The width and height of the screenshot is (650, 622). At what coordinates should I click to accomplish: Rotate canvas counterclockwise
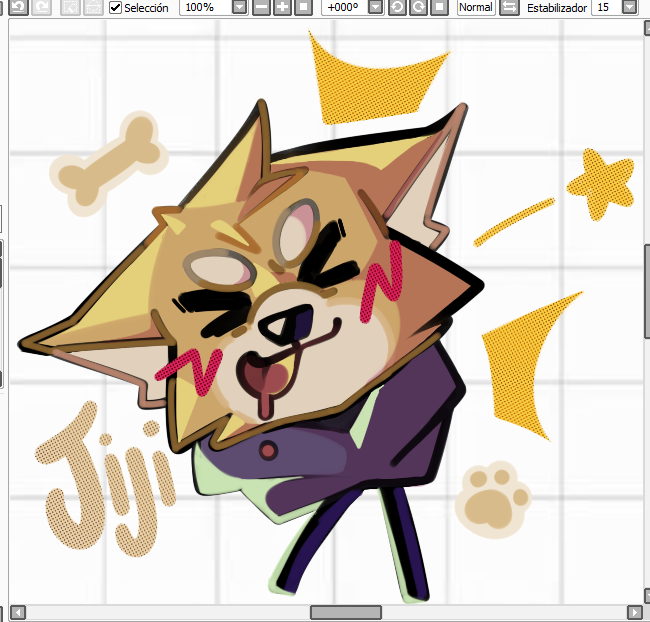397,7
